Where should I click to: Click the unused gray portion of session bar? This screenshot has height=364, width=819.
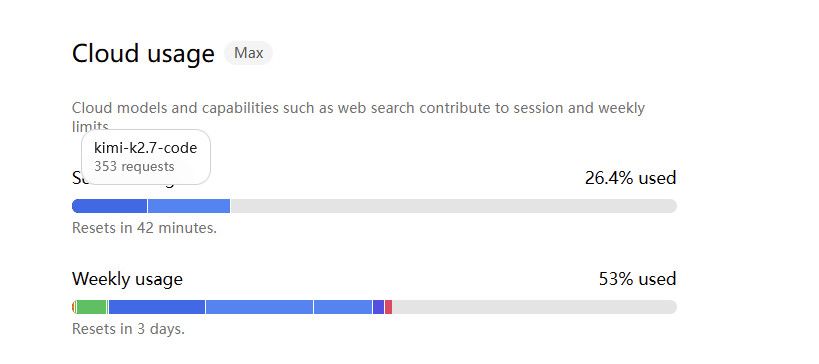(x=453, y=206)
